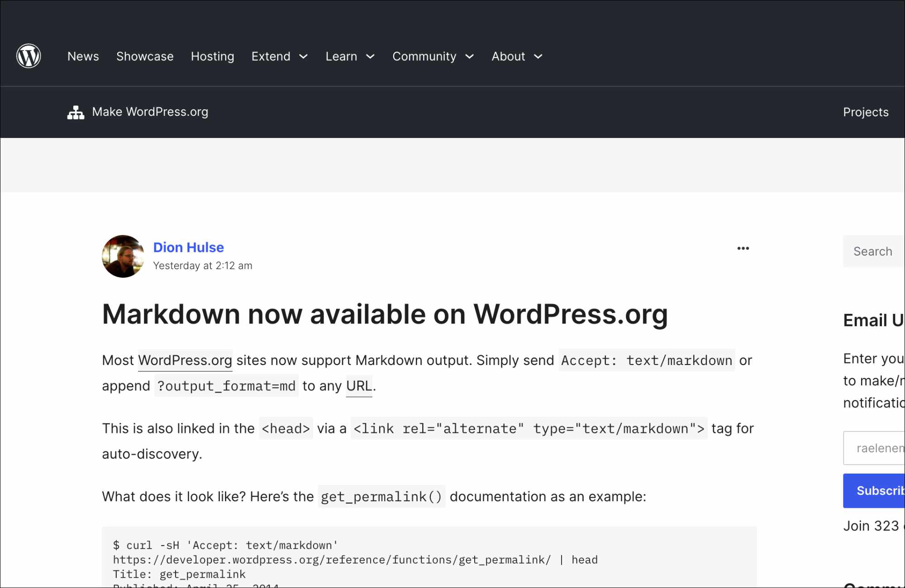Click the developer.wordpress.org URL in code block
Image resolution: width=905 pixels, height=588 pixels.
pos(332,560)
